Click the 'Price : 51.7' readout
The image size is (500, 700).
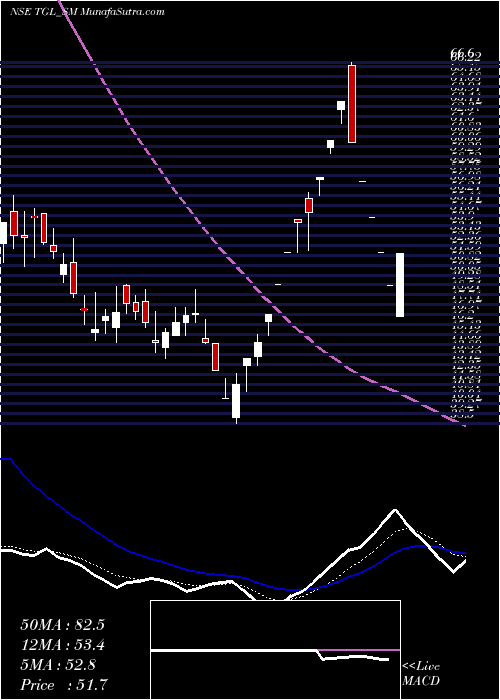[x=64, y=685]
